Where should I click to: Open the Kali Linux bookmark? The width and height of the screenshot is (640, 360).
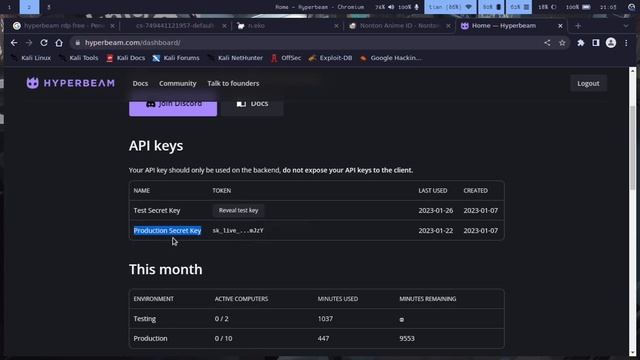[x=32, y=58]
